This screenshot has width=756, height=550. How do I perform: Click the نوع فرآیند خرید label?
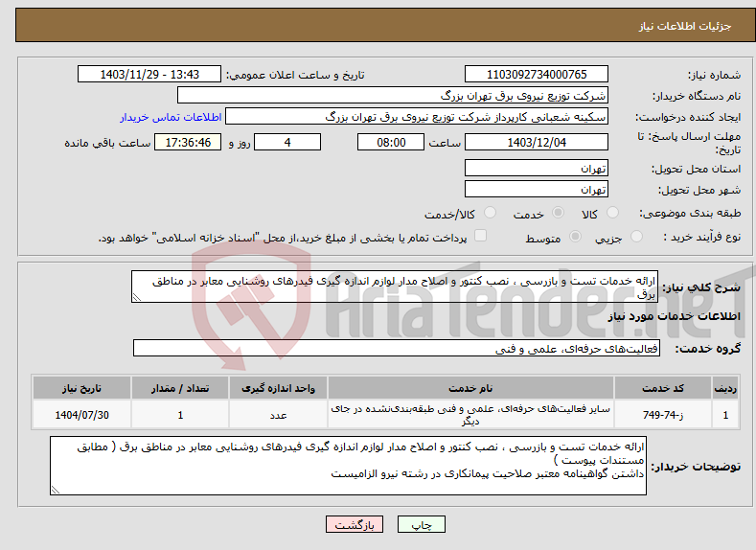(702, 237)
